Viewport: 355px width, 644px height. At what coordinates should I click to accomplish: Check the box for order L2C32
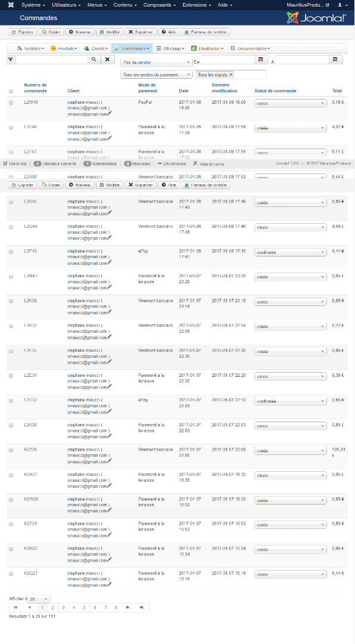point(11,401)
